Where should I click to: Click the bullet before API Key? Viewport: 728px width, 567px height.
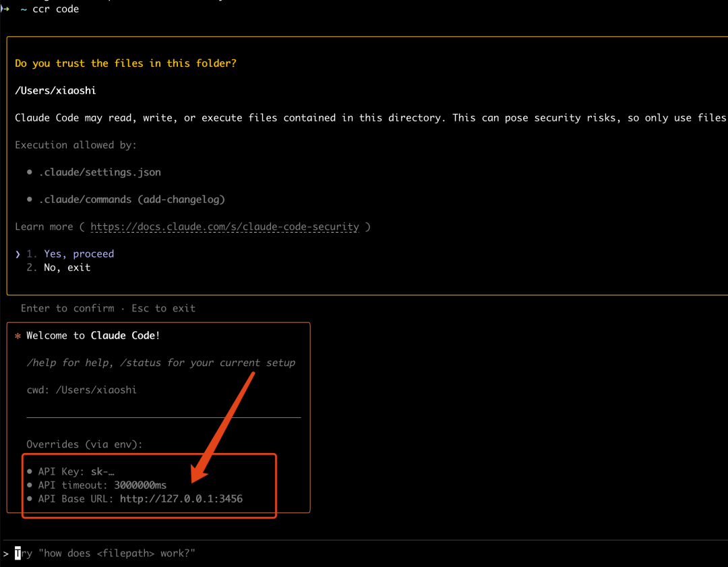tap(30, 472)
